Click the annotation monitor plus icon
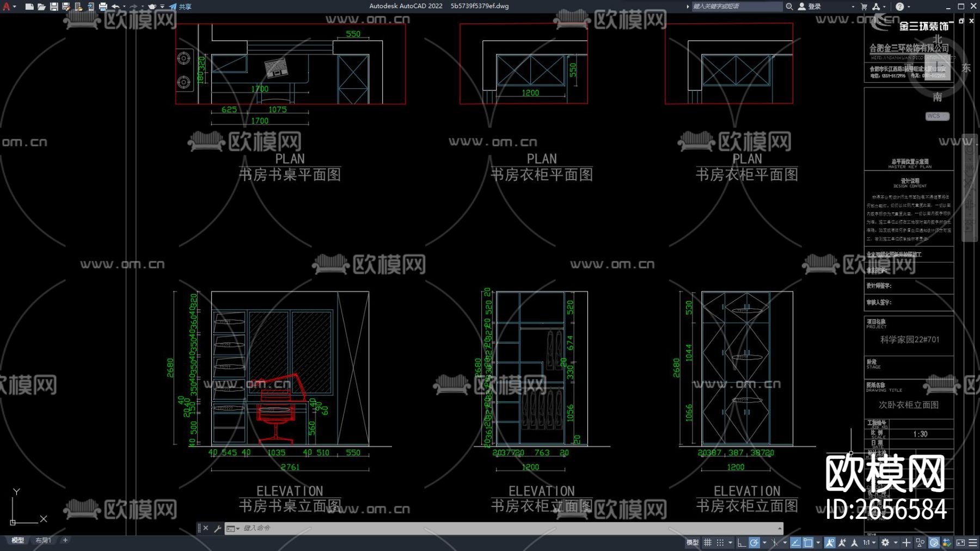This screenshot has width=980, height=551. [906, 542]
